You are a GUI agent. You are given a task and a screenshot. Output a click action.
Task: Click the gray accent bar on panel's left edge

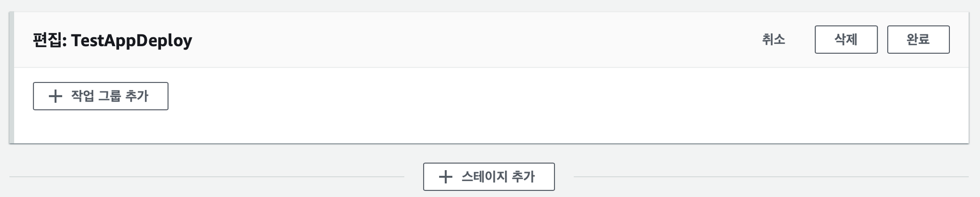point(11,78)
